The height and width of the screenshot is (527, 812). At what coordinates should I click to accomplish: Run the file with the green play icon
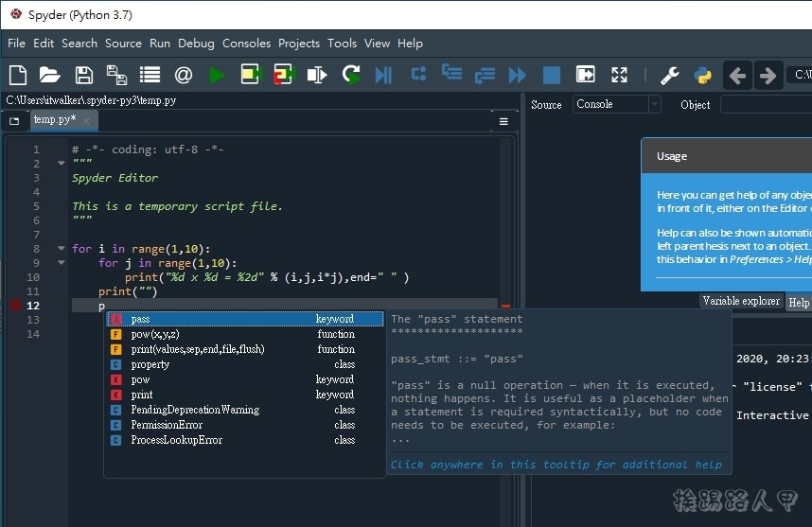[x=217, y=75]
